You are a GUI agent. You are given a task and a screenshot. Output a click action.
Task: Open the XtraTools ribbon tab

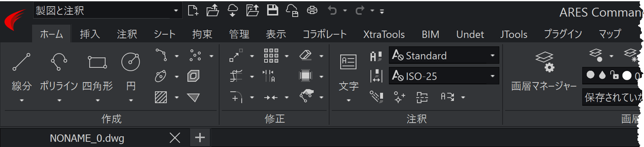pyautogui.click(x=384, y=34)
